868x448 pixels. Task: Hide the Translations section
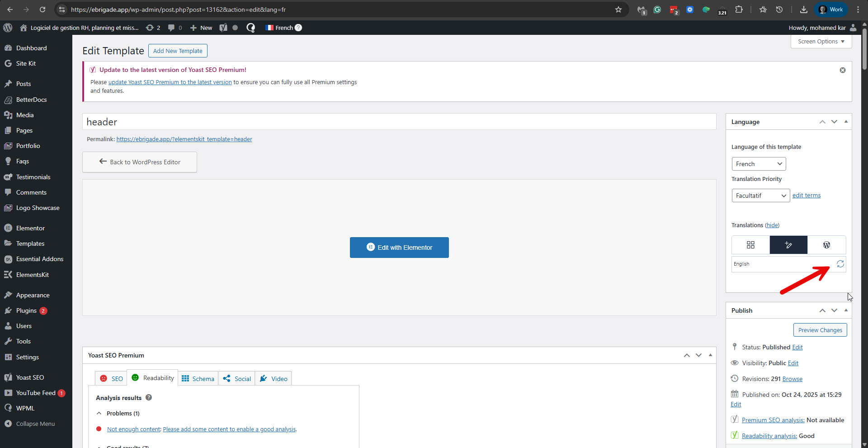pyautogui.click(x=772, y=225)
